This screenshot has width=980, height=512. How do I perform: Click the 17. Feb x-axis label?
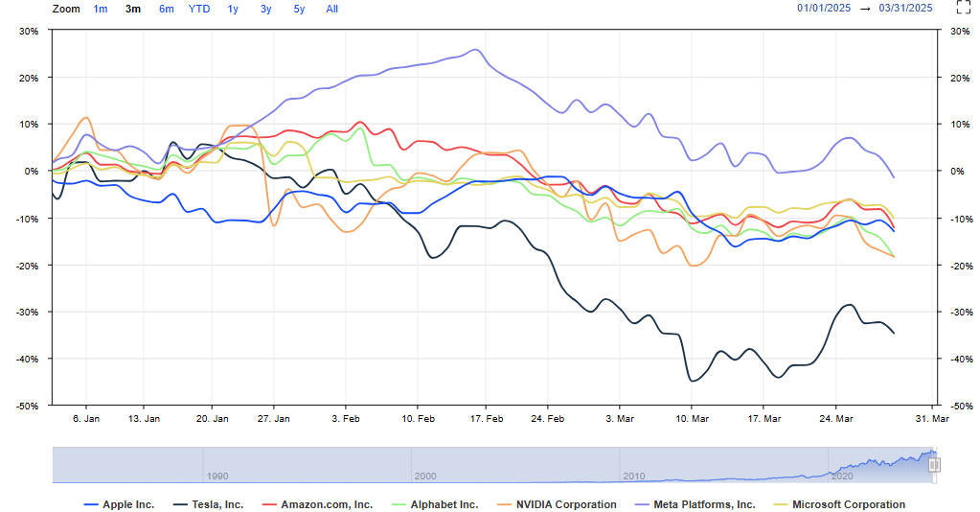pyautogui.click(x=487, y=418)
